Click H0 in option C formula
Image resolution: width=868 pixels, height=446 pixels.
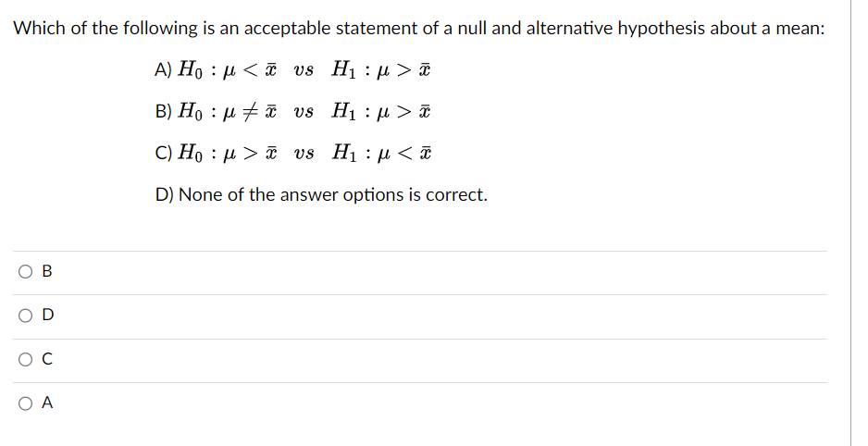click(191, 153)
